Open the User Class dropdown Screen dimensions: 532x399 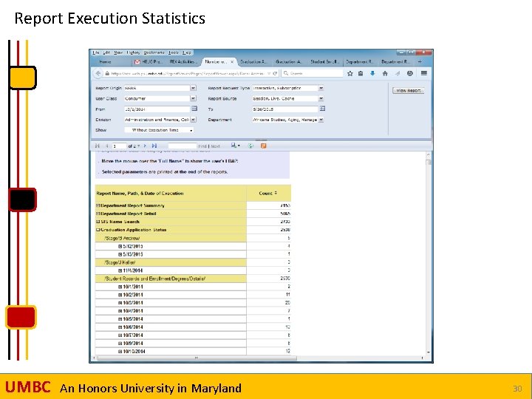click(x=193, y=98)
